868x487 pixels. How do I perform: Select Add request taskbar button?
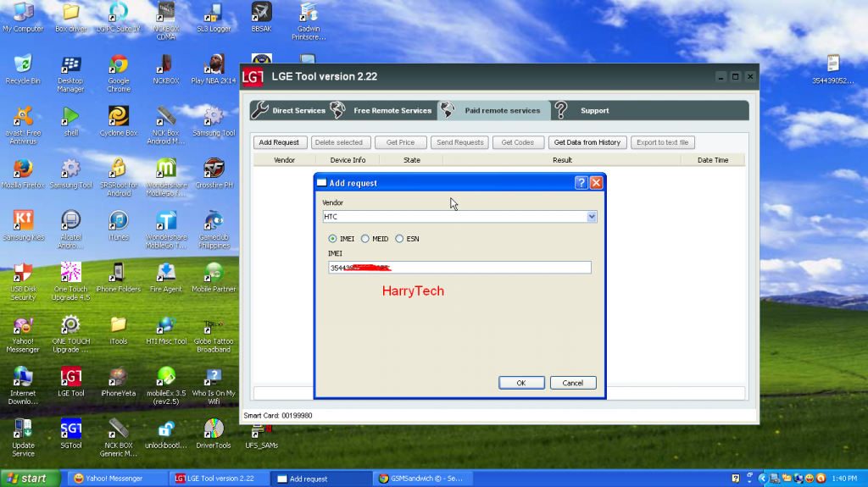[x=322, y=479]
